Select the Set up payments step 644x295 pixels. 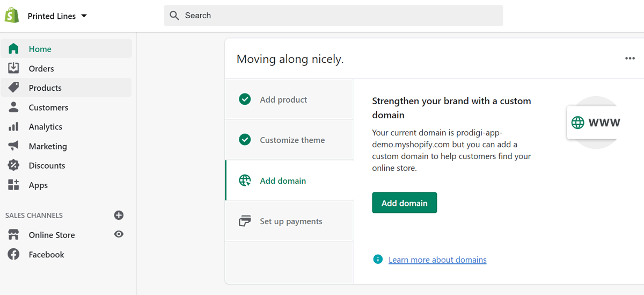(289, 221)
